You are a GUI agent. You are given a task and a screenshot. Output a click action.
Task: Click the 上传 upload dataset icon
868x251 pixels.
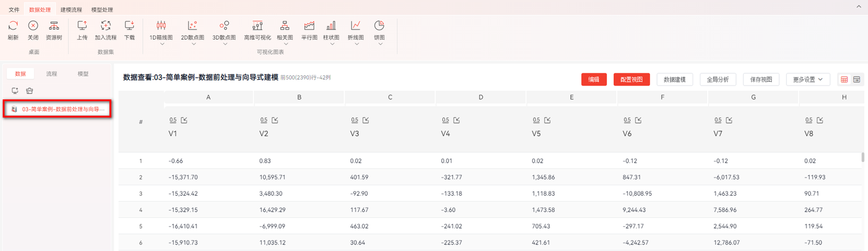coord(83,25)
